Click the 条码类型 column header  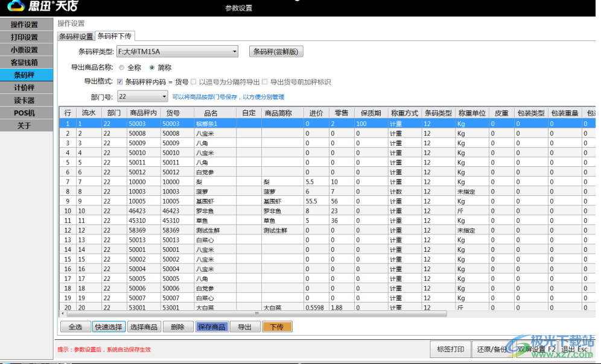[438, 113]
